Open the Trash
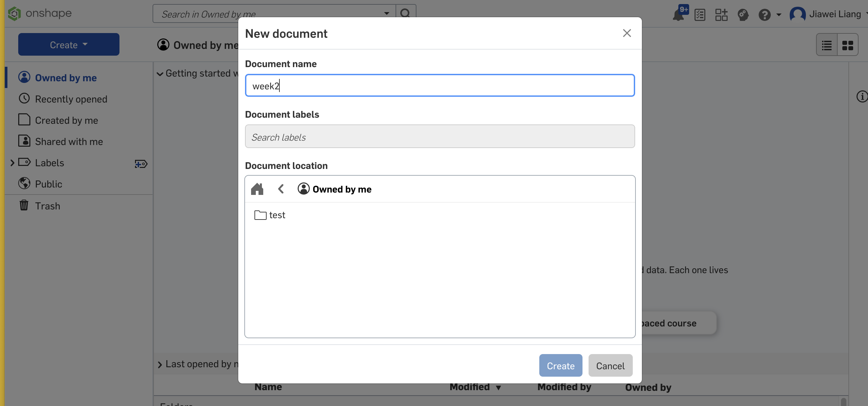Screen dimensions: 868x406 coord(48,206)
